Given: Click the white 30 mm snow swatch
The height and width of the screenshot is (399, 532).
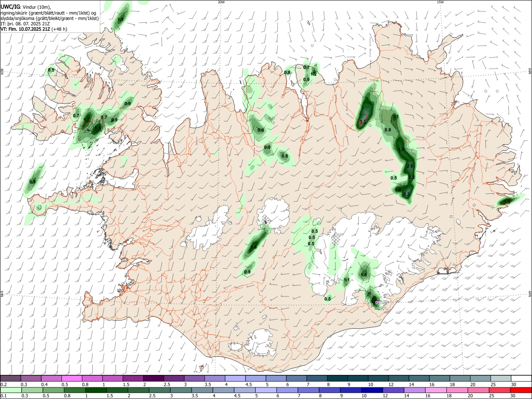Looking at the screenshot, I should pos(521,379).
